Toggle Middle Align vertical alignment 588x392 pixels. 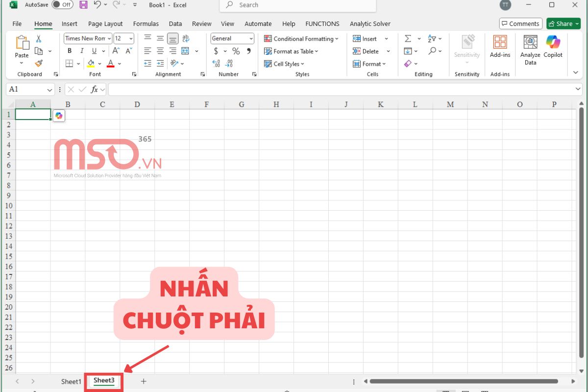tap(160, 39)
